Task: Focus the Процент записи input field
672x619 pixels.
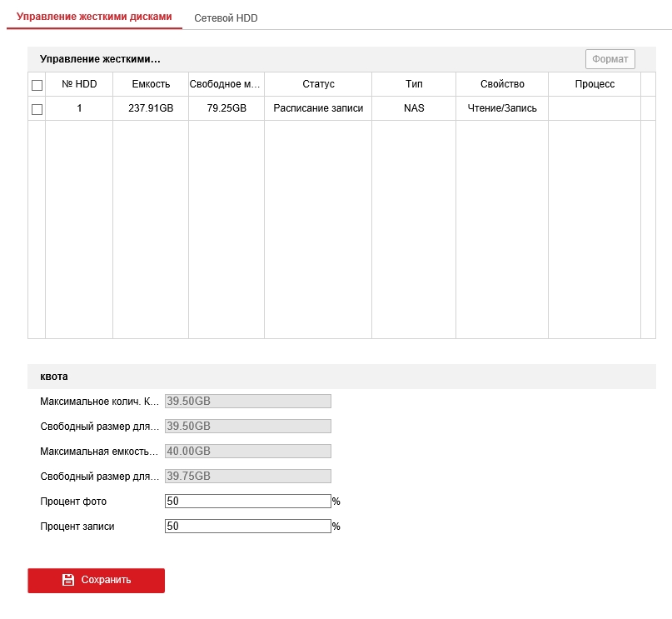Action: pos(248,527)
